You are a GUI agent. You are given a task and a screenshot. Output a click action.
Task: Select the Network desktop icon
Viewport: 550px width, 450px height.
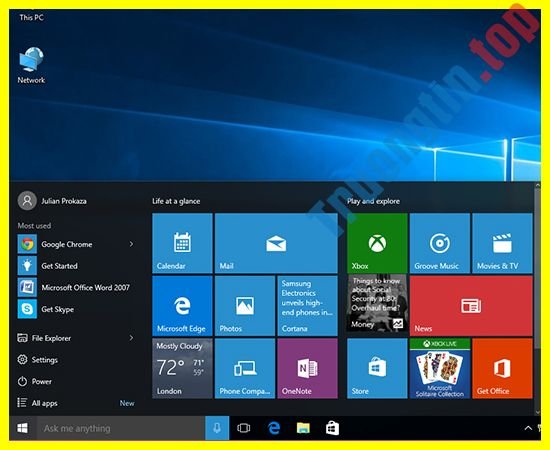click(31, 66)
